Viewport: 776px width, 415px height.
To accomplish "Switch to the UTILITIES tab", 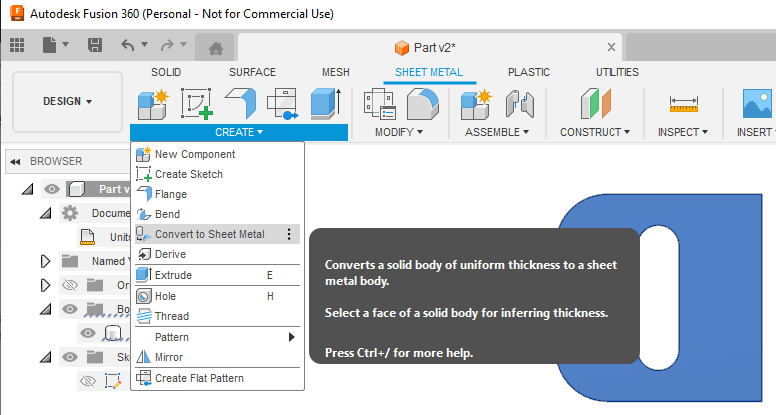I will (x=617, y=72).
